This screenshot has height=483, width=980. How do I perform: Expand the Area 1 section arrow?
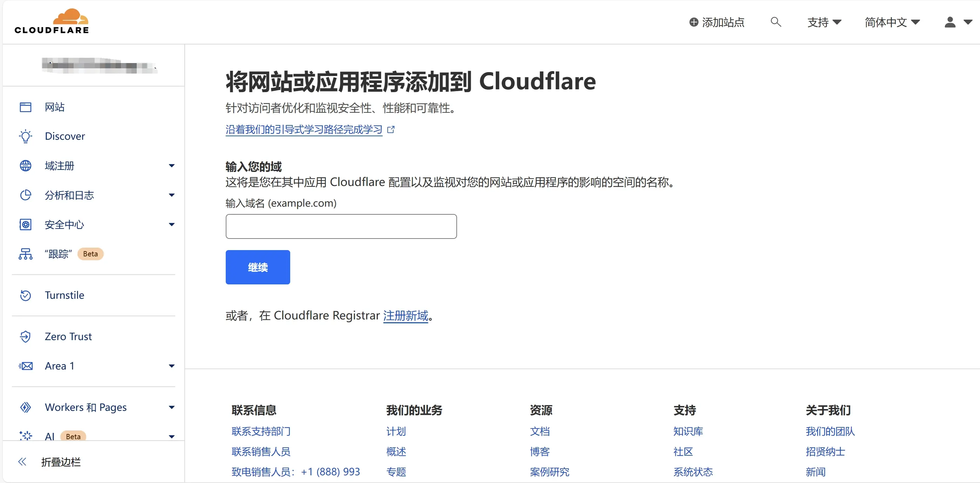[x=172, y=366]
